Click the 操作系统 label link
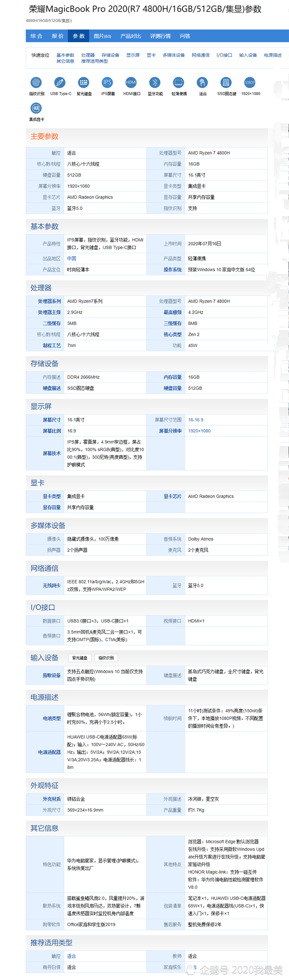The width and height of the screenshot is (289, 980). pos(173,269)
